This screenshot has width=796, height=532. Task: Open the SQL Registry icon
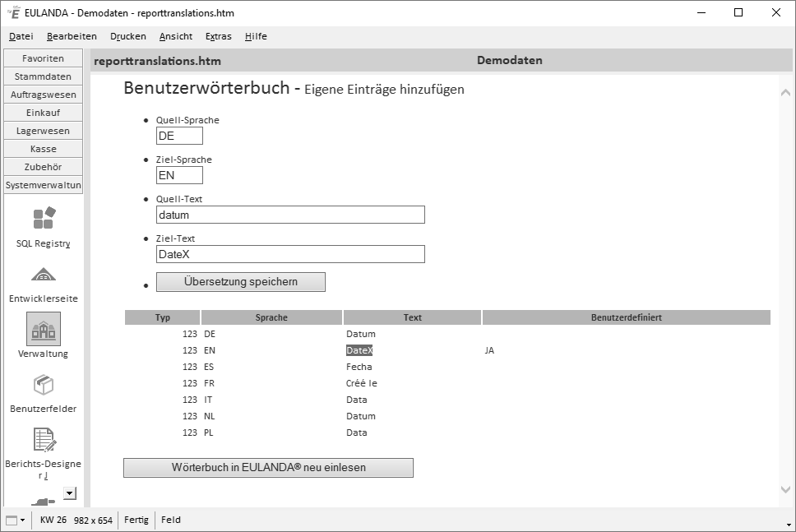click(x=44, y=218)
